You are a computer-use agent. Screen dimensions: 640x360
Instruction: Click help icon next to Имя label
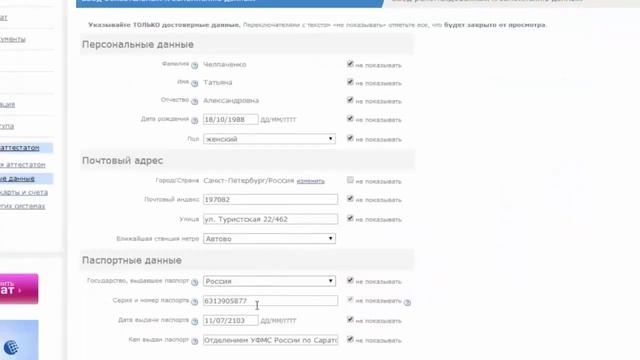point(195,83)
